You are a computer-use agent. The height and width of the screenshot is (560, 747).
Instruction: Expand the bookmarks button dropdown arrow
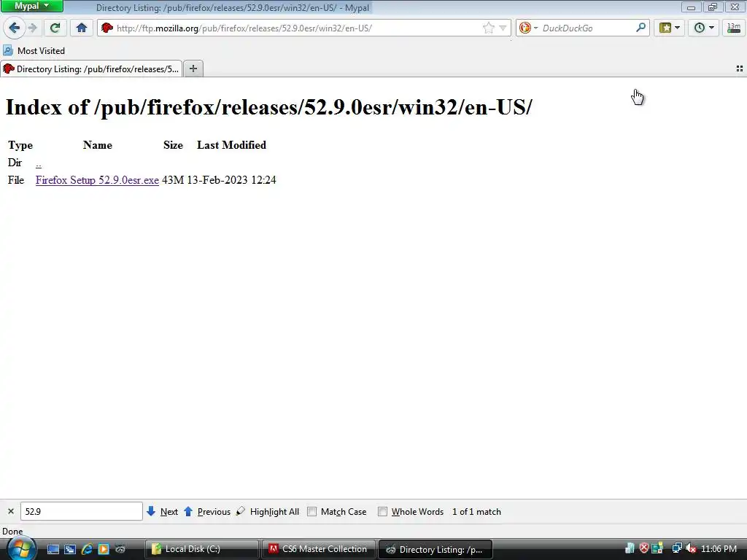678,28
